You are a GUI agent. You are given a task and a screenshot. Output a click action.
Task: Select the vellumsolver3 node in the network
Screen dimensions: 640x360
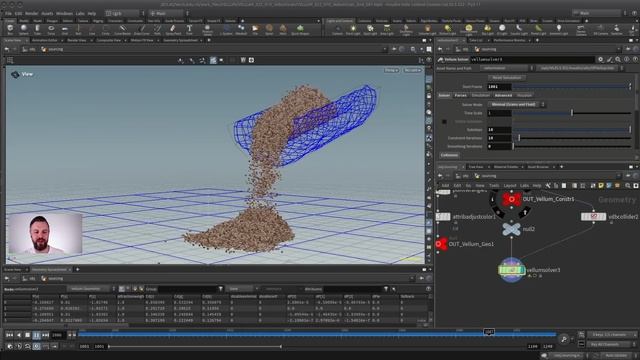coord(511,270)
